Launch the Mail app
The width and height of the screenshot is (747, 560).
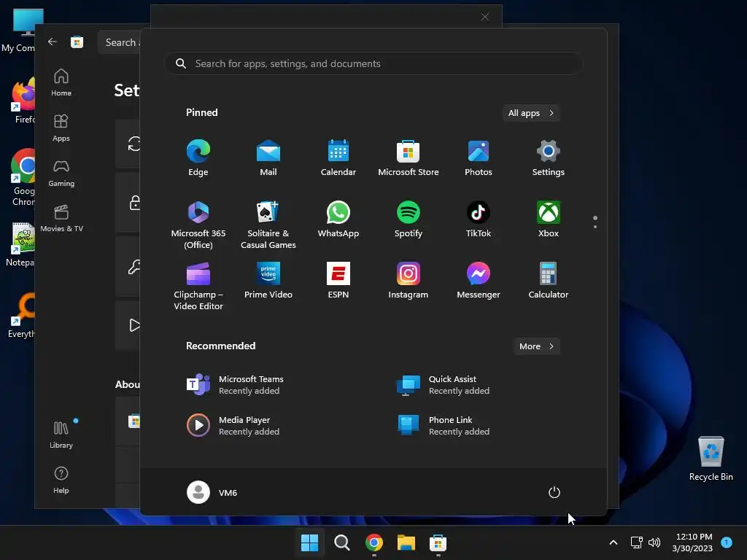point(268,158)
